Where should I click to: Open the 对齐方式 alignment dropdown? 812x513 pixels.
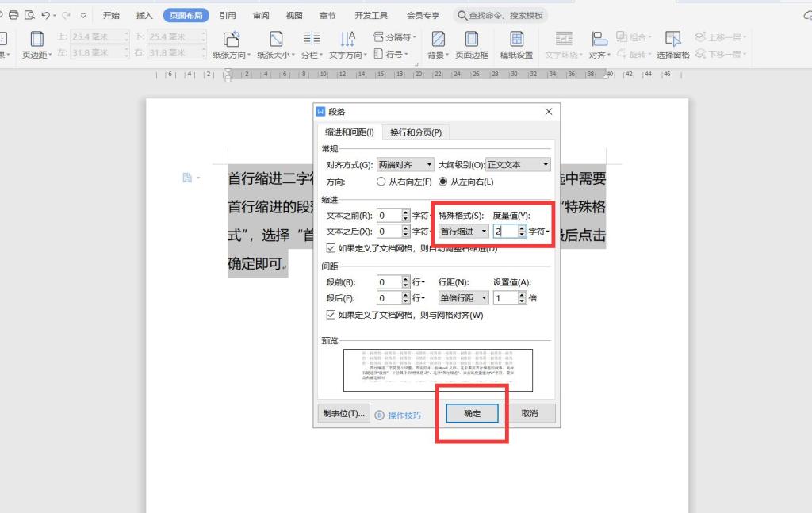[x=405, y=165]
